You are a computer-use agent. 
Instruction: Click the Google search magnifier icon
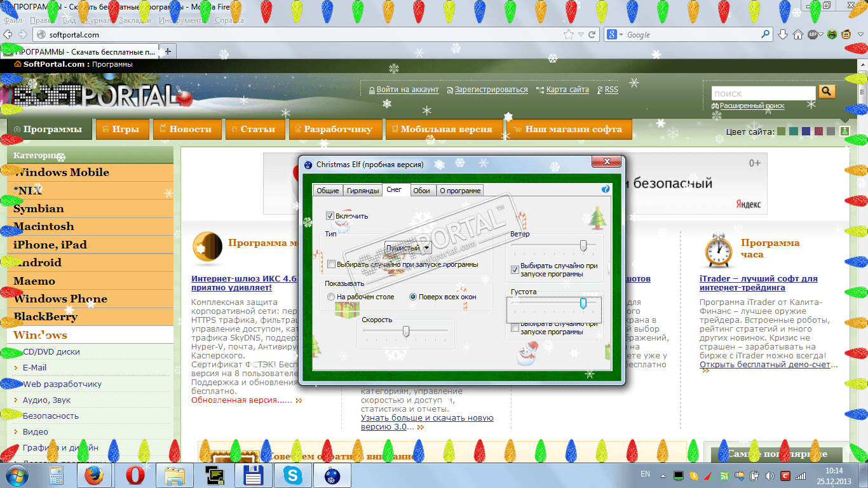pyautogui.click(x=766, y=34)
